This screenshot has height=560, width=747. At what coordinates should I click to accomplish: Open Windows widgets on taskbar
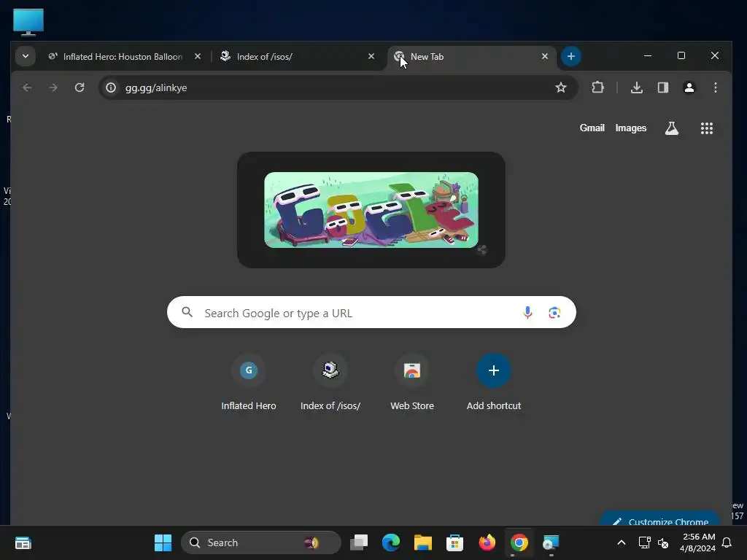tap(23, 542)
